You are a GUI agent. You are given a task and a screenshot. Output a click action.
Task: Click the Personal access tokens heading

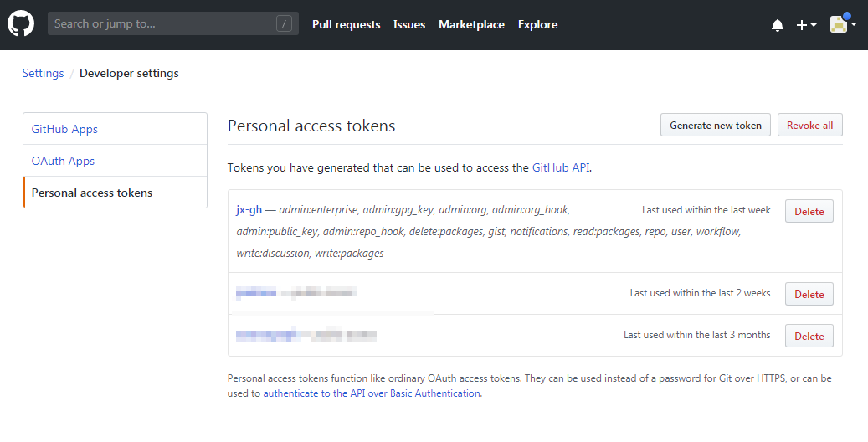tap(311, 126)
